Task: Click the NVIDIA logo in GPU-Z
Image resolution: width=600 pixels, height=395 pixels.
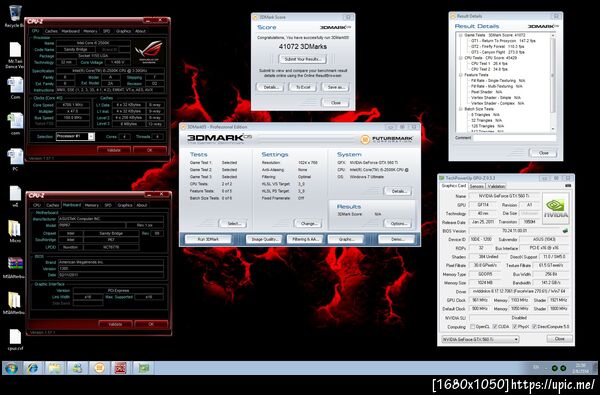Action: 556,208
